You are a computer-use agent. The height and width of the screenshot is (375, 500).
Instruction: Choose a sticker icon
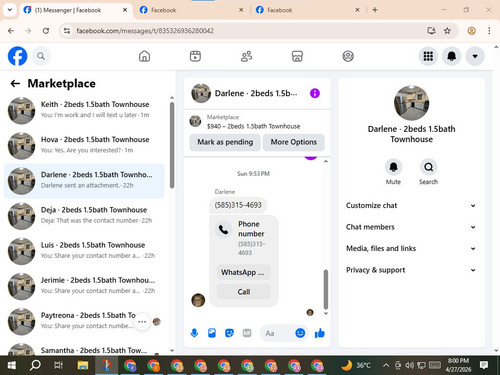(x=229, y=333)
